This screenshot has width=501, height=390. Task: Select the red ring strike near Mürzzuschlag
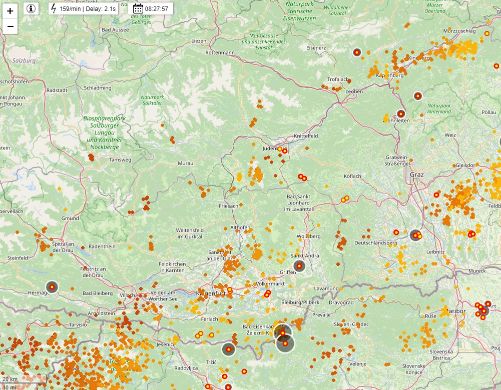[x=487, y=33]
